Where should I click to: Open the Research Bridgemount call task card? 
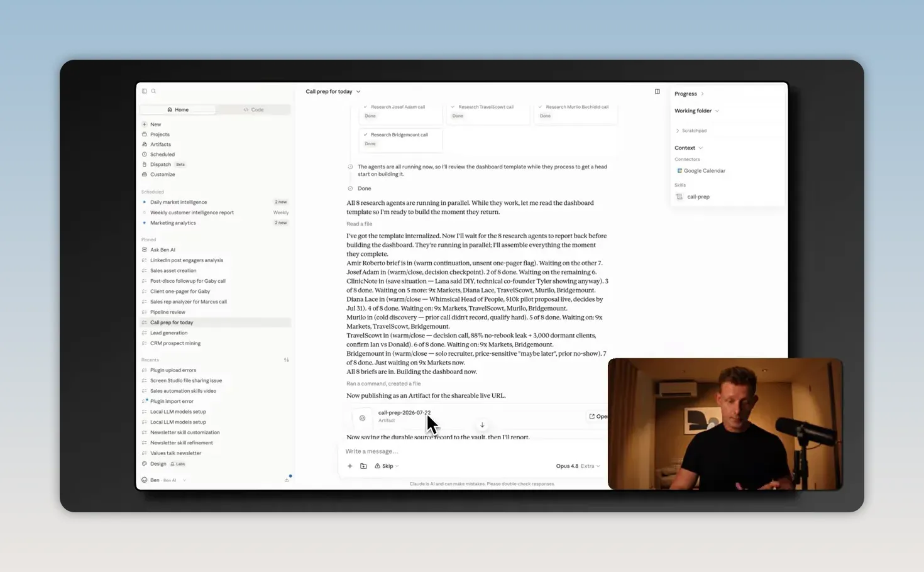pyautogui.click(x=400, y=140)
